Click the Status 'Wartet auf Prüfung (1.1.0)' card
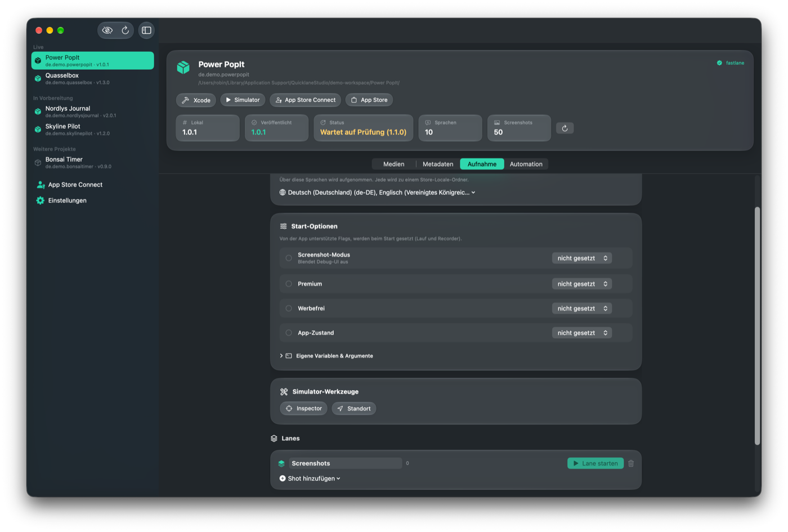The width and height of the screenshot is (788, 532). [364, 128]
